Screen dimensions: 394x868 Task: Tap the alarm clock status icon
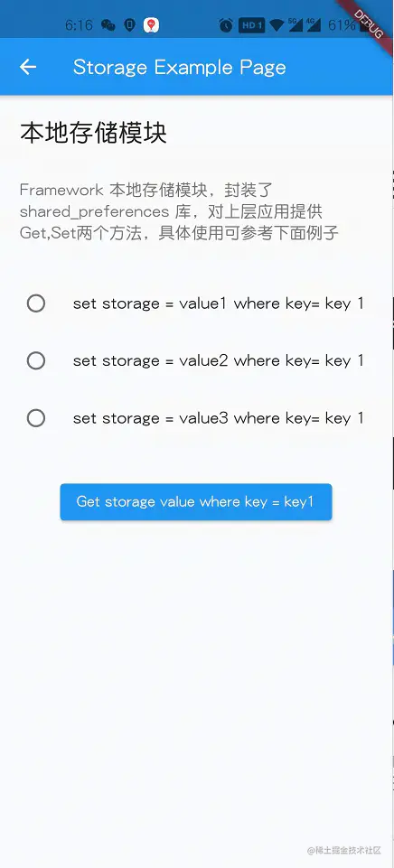tap(226, 25)
